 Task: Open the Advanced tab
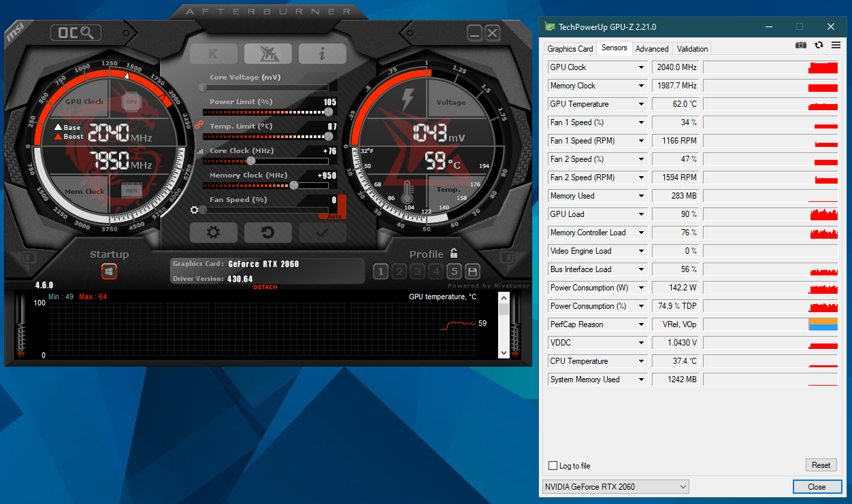pyautogui.click(x=652, y=49)
